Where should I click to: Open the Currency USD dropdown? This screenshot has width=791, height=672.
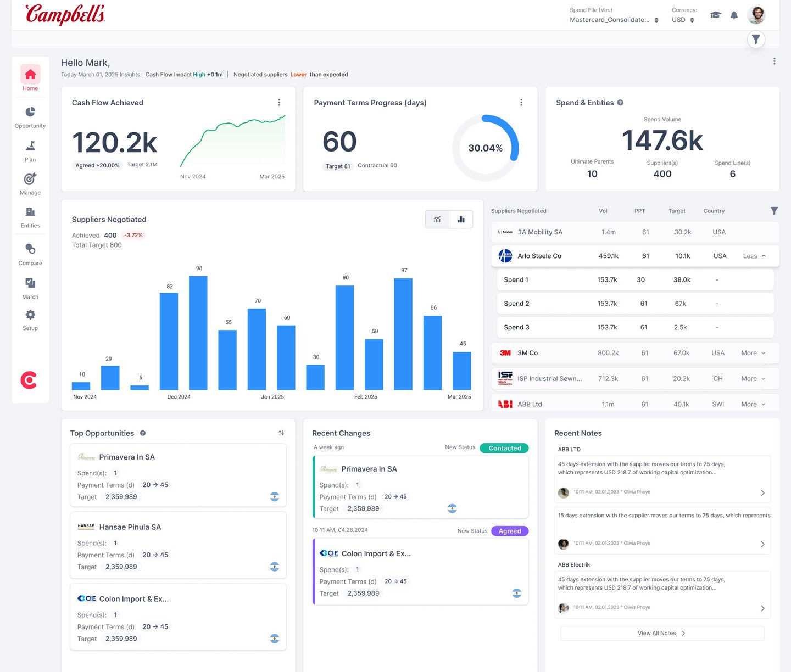pos(683,20)
